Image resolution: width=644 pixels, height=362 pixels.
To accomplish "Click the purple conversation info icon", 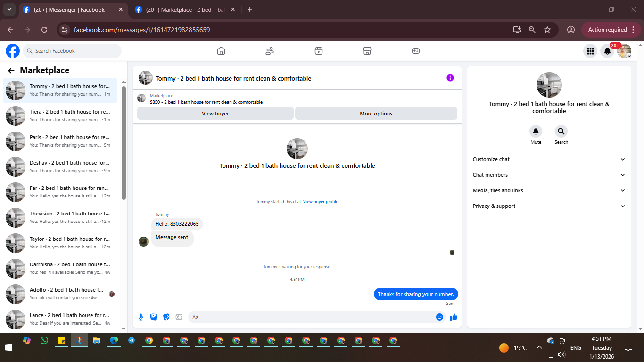I will [x=450, y=78].
